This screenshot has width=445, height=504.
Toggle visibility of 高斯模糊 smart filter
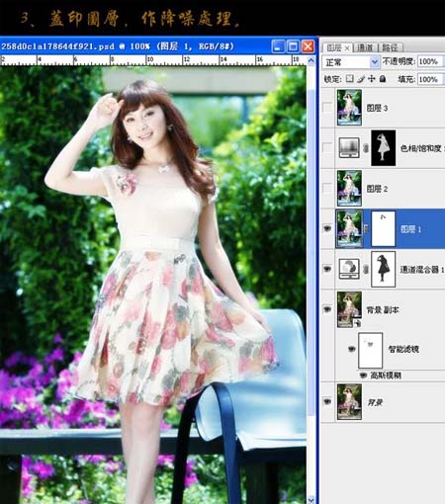click(x=363, y=376)
